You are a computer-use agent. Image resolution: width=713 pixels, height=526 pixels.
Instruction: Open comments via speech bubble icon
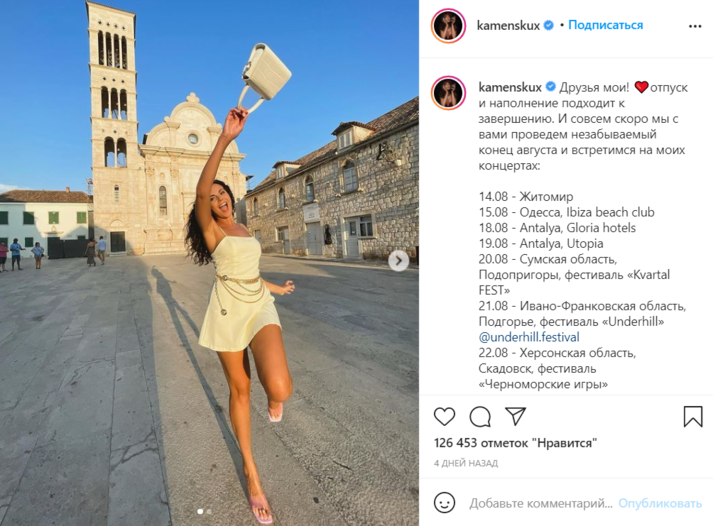[x=480, y=416]
